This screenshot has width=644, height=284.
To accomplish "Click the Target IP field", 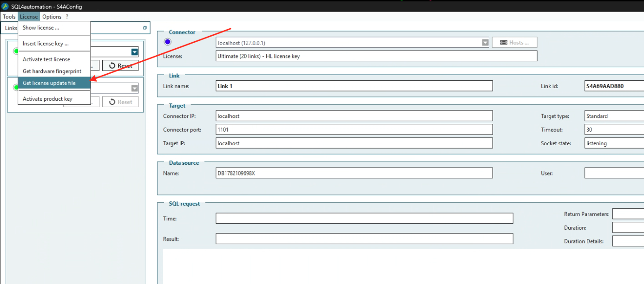I will (354, 143).
